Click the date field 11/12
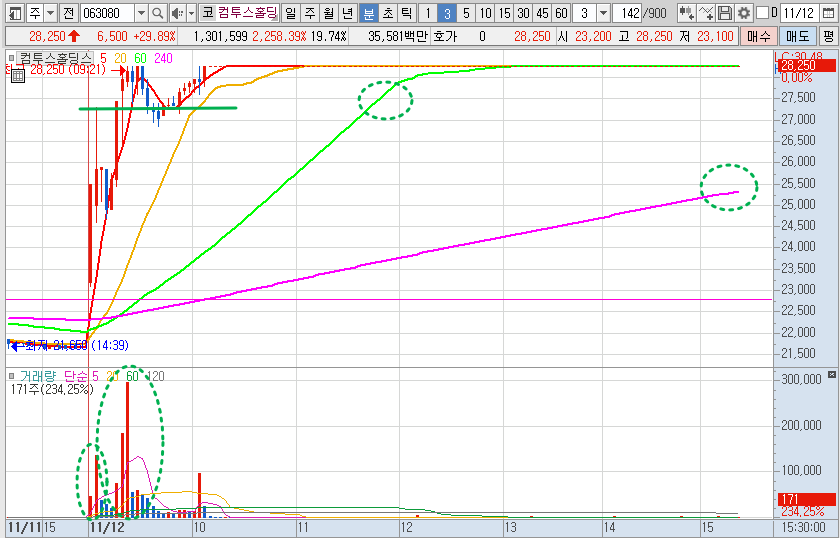 [x=798, y=13]
